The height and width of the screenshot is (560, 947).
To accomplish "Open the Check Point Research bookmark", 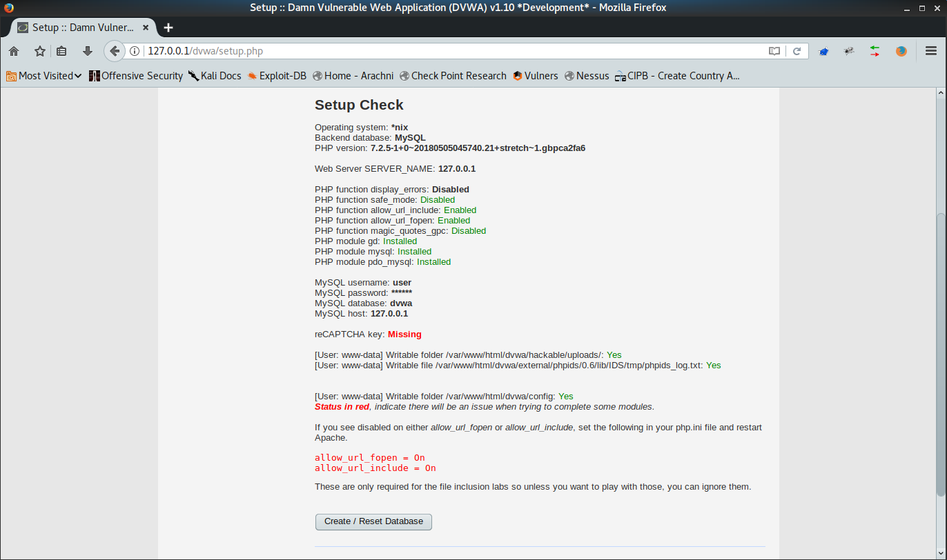I will click(x=453, y=76).
